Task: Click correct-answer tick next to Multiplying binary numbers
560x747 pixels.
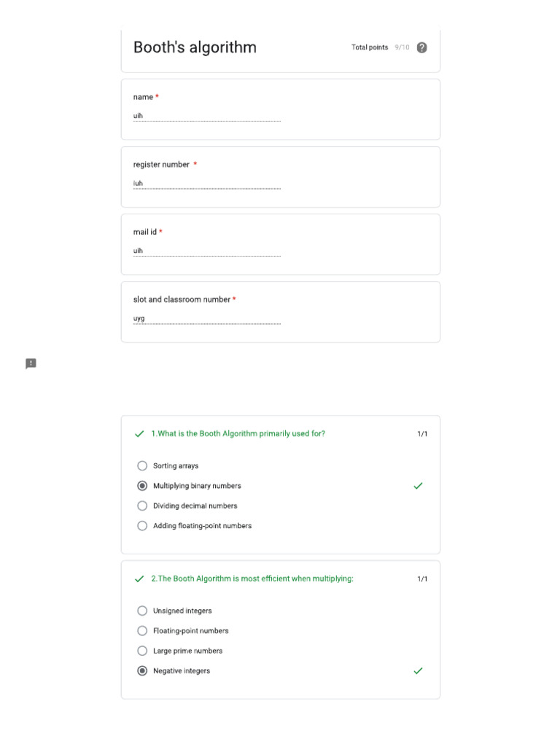Action: [418, 486]
